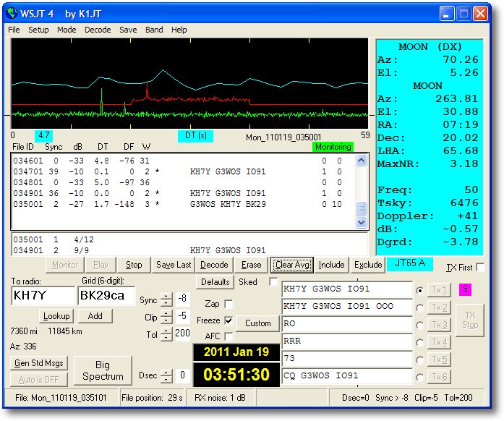Click the green Monitoring status label

(x=333, y=147)
